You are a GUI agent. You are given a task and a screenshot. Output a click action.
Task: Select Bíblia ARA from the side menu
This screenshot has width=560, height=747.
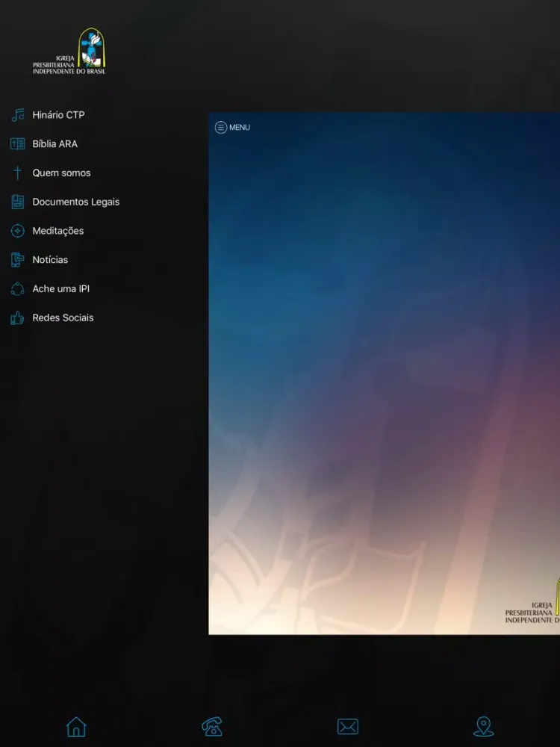click(55, 144)
